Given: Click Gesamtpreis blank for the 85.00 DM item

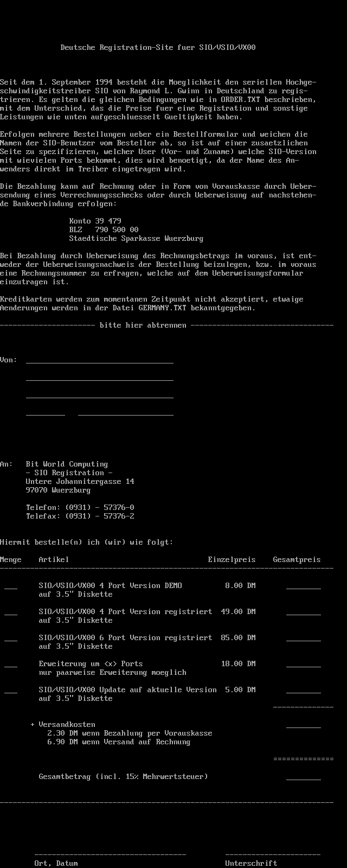Looking at the screenshot, I should (304, 640).
